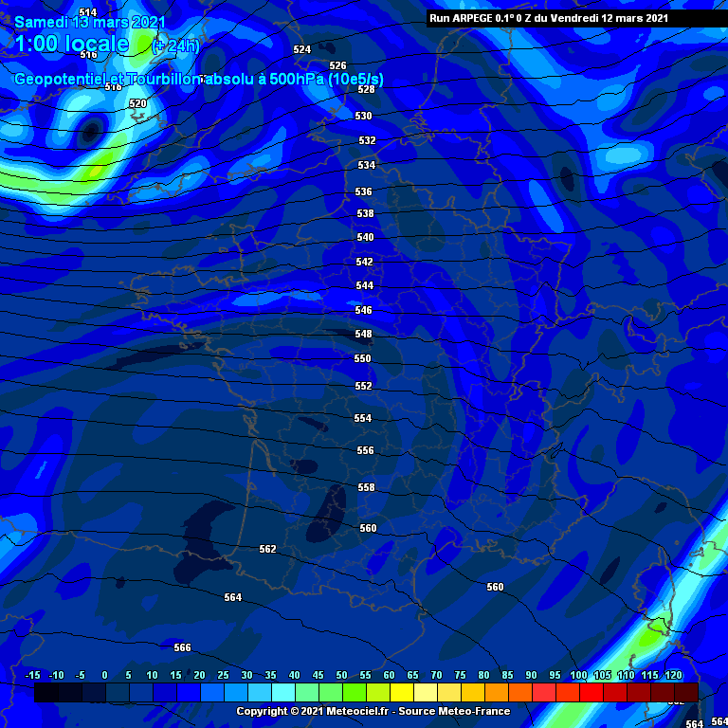Click the 558 contour label
This screenshot has height=728, width=728.
click(366, 487)
